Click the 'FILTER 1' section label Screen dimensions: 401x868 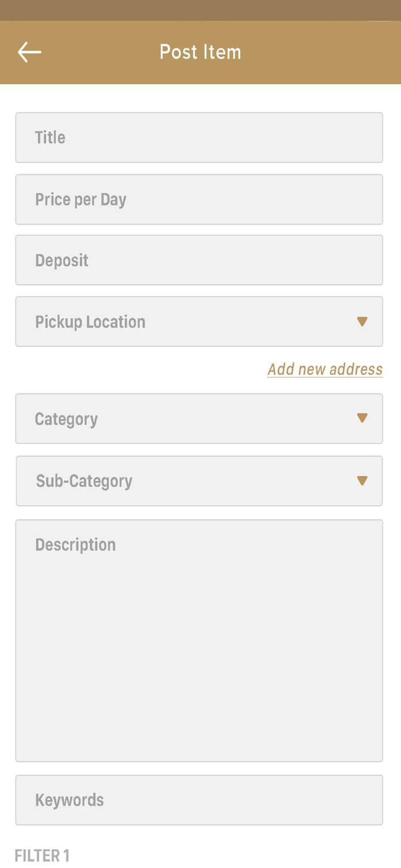(x=42, y=855)
